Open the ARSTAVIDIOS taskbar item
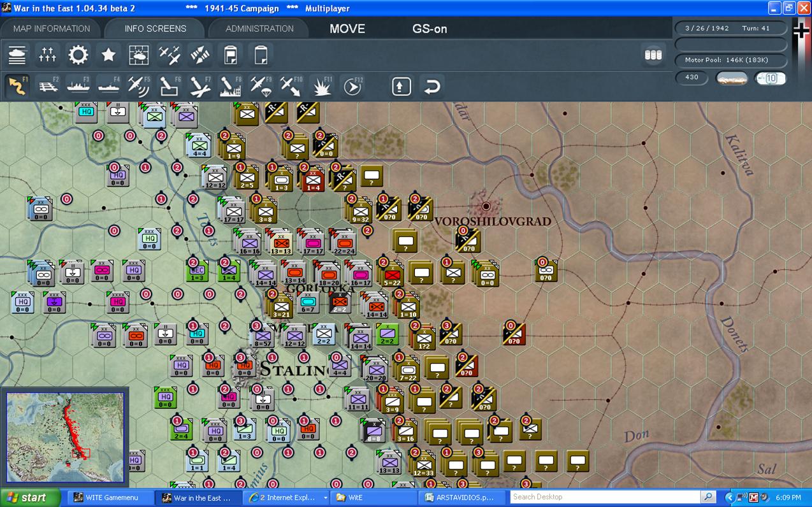 [461, 497]
